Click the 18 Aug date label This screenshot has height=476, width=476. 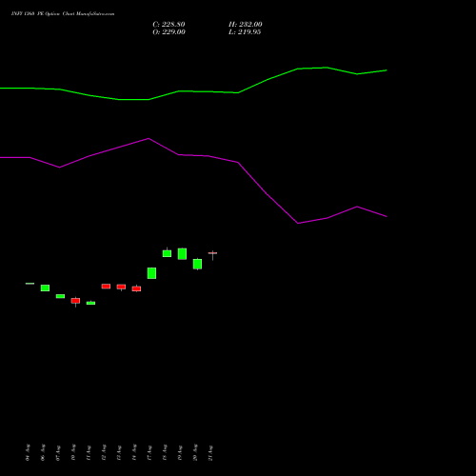165,452
